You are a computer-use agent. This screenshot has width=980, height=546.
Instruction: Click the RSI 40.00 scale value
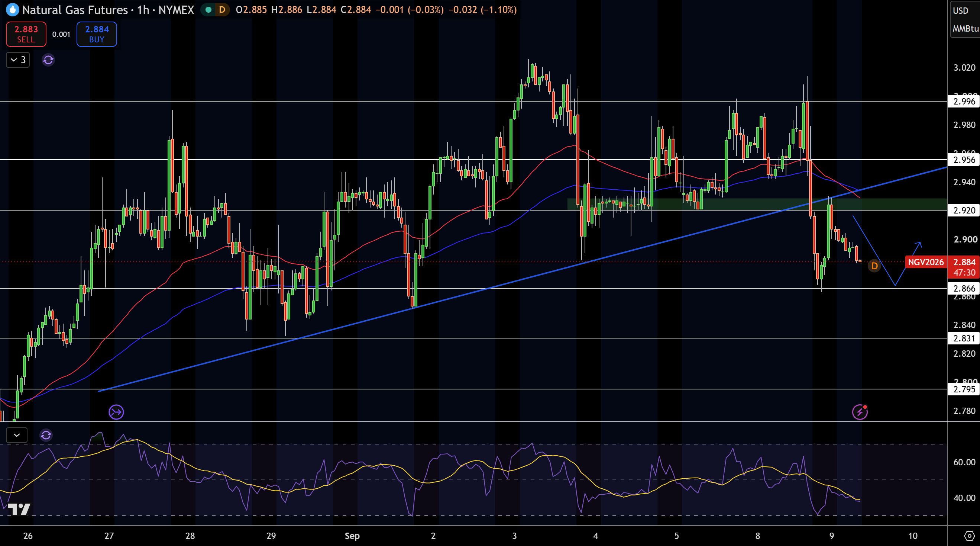(x=964, y=498)
